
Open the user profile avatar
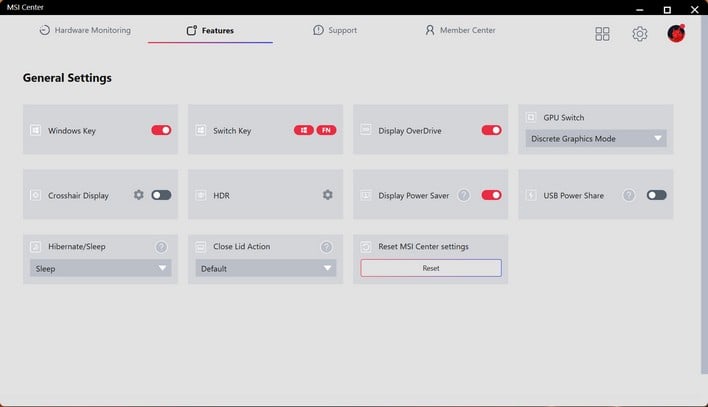[676, 33]
